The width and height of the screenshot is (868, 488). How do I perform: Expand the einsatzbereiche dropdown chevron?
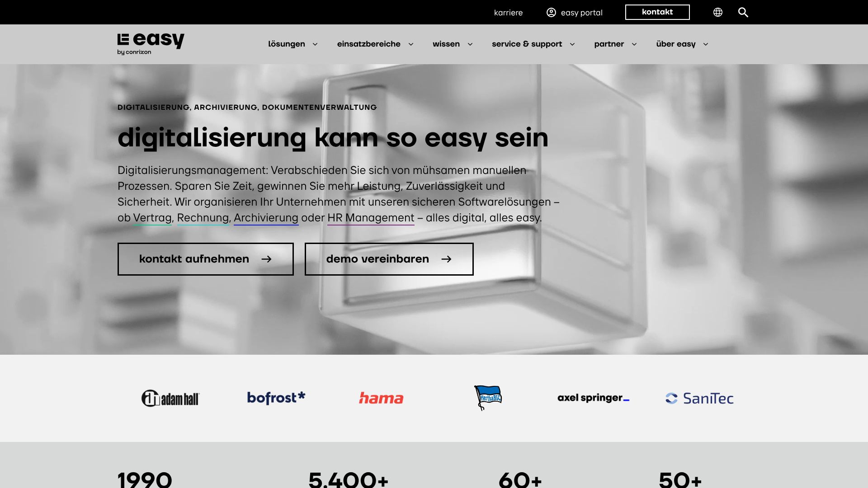pos(411,44)
